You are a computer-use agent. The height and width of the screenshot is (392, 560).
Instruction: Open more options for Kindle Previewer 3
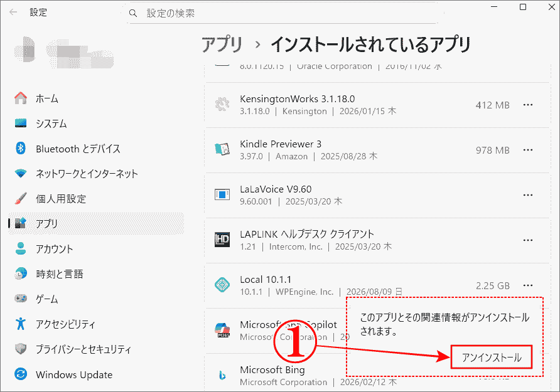click(x=528, y=150)
